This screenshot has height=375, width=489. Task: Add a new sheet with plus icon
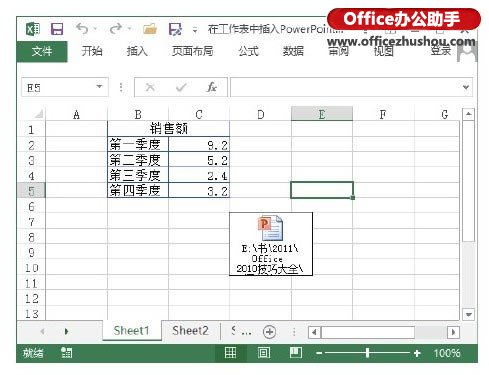point(269,332)
